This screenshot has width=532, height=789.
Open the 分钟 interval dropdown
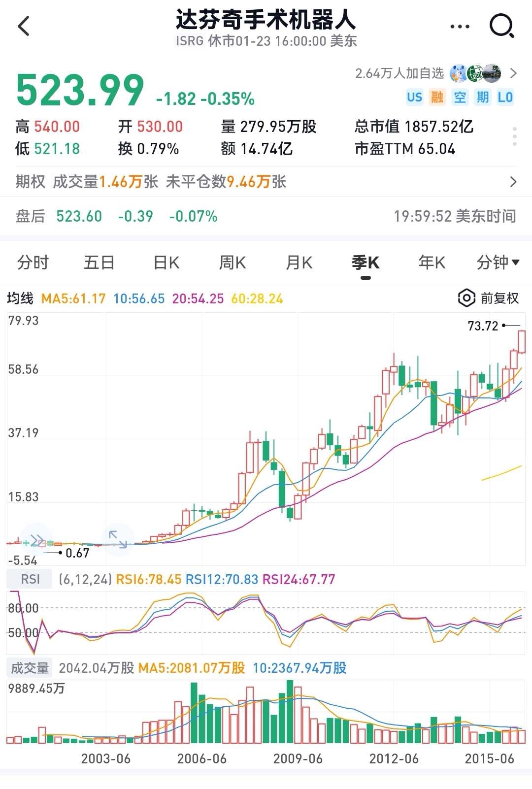[x=498, y=263]
